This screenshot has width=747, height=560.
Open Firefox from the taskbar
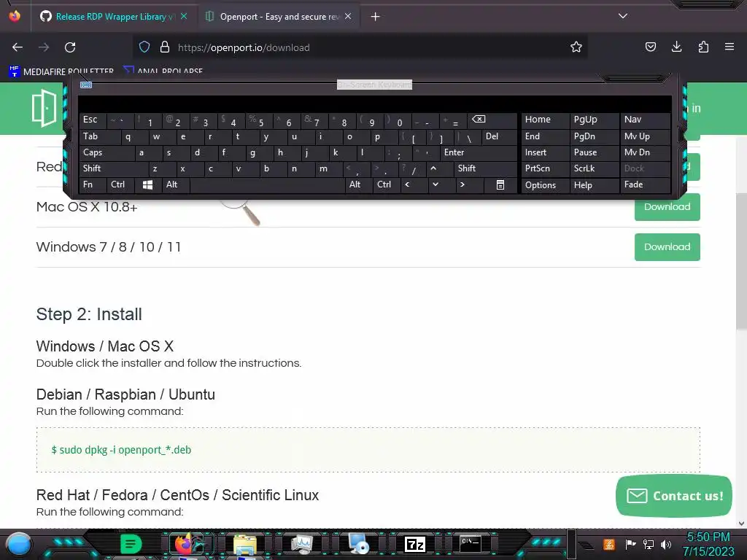point(190,544)
